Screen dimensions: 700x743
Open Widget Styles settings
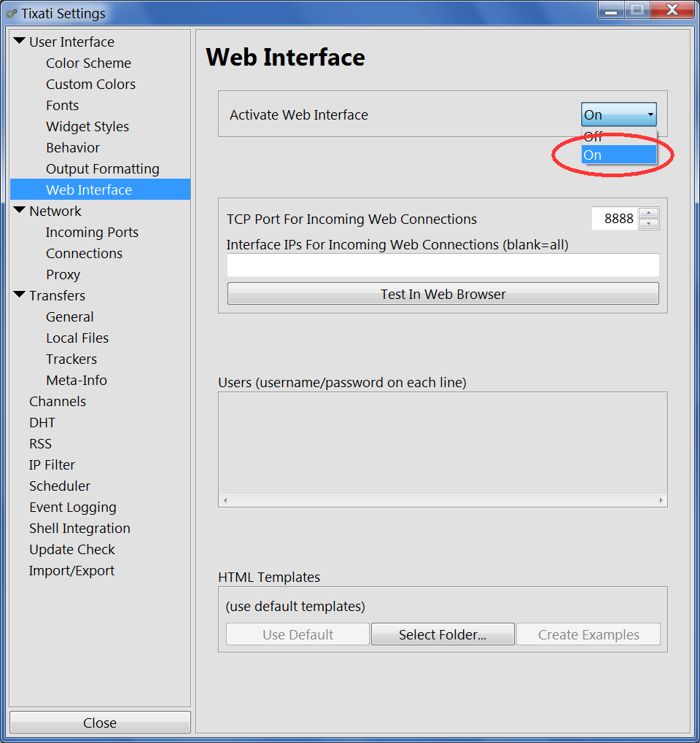(87, 127)
